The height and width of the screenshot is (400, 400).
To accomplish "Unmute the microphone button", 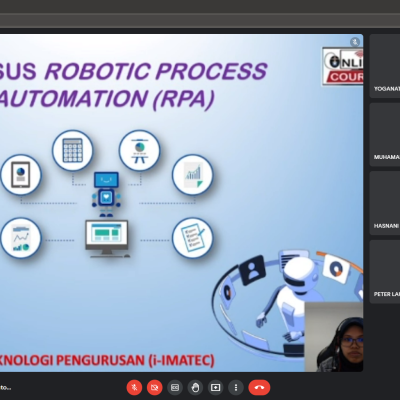I will coord(134,387).
